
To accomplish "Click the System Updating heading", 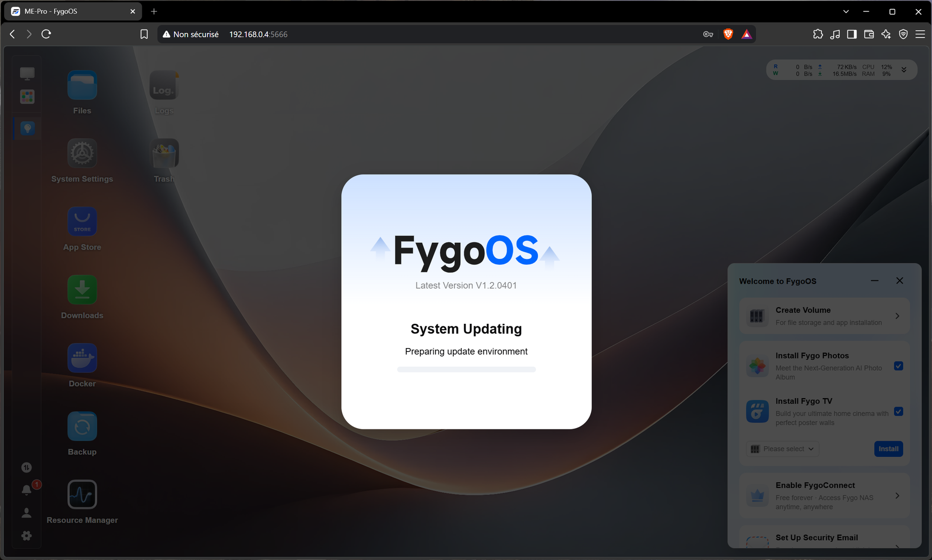I will click(466, 329).
